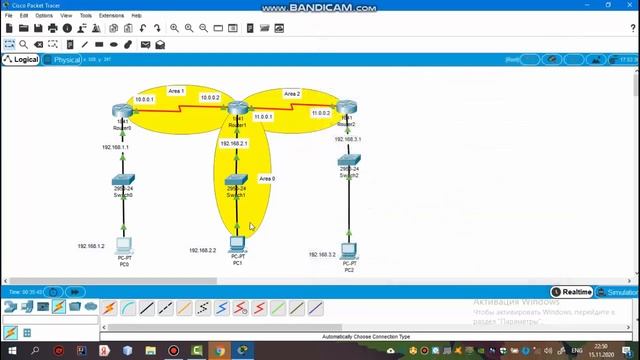Open the Extensions menu
The height and width of the screenshot is (360, 640).
click(111, 16)
